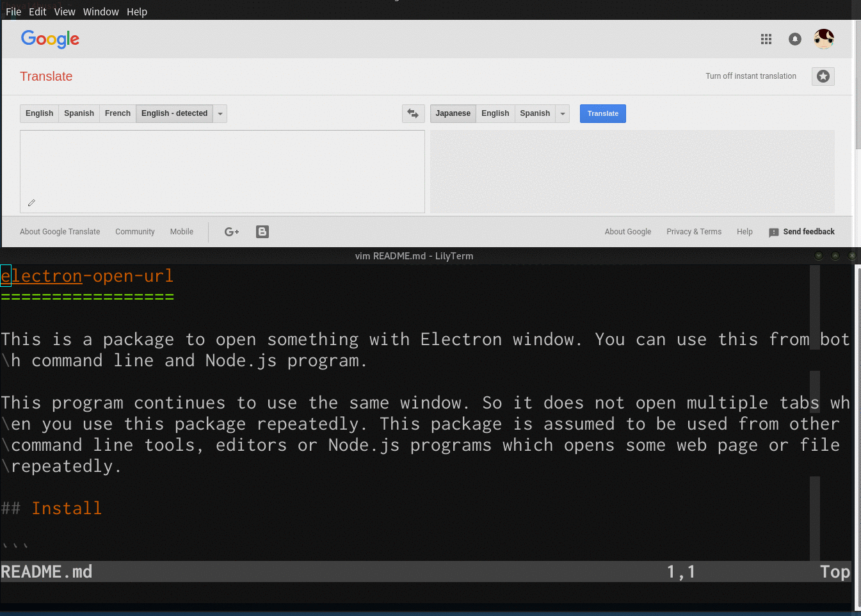This screenshot has width=861, height=616.
Task: Open the File menu
Action: pos(13,12)
